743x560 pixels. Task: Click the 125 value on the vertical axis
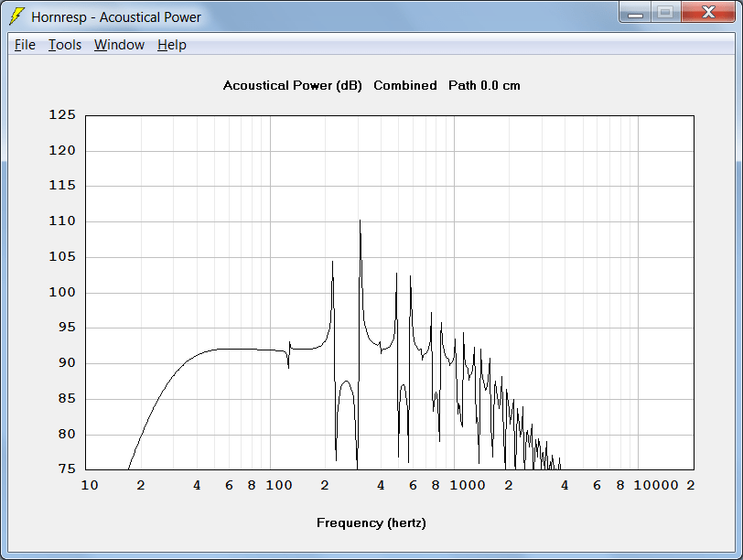coord(62,114)
